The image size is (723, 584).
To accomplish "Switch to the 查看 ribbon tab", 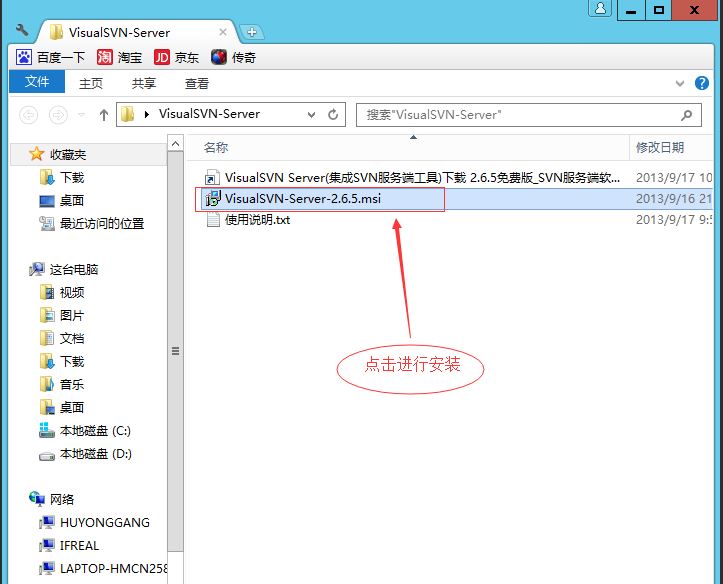I will (x=197, y=83).
